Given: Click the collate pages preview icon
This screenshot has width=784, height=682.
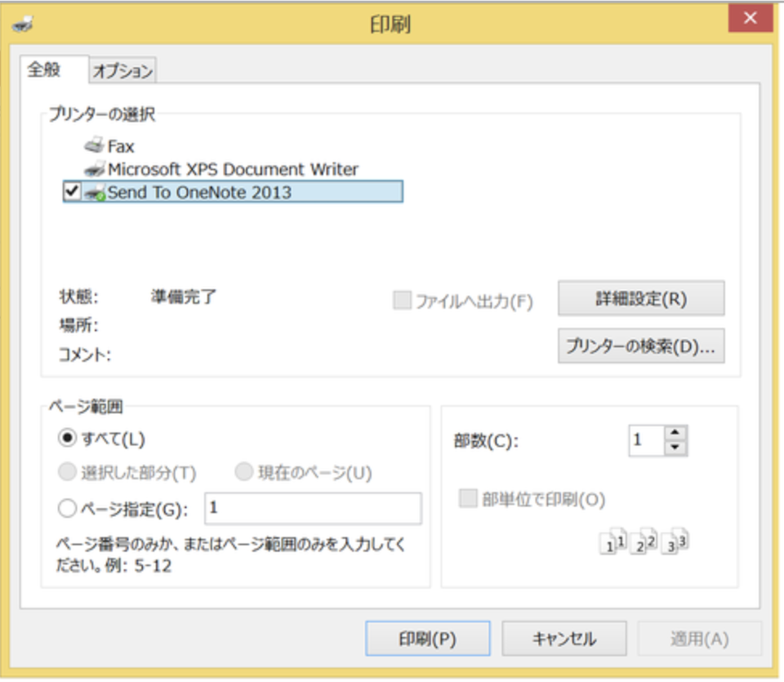Looking at the screenshot, I should click(x=644, y=541).
